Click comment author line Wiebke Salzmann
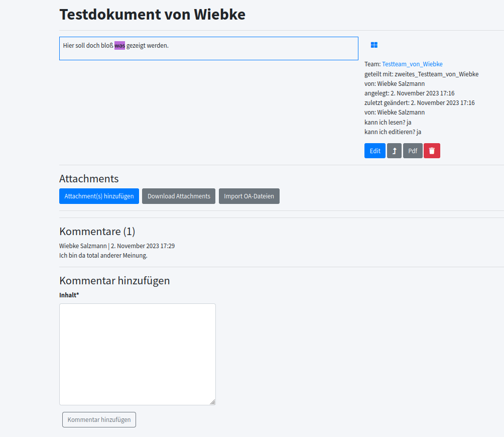The image size is (504, 437). tap(83, 246)
